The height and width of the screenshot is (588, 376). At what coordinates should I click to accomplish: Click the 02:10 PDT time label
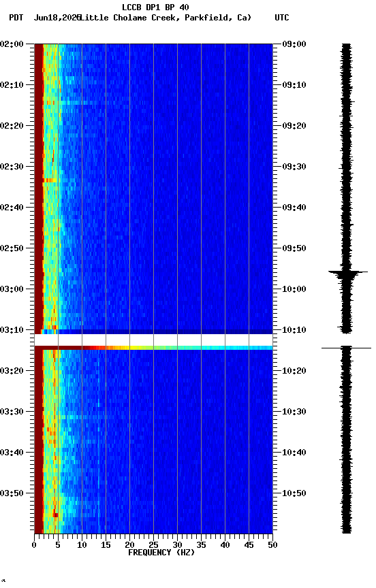[x=12, y=85]
